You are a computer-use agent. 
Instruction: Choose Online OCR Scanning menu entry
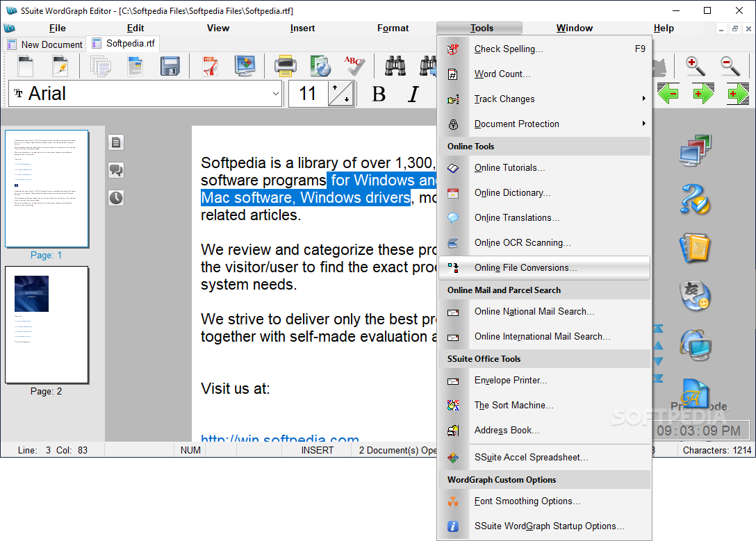tap(544, 243)
